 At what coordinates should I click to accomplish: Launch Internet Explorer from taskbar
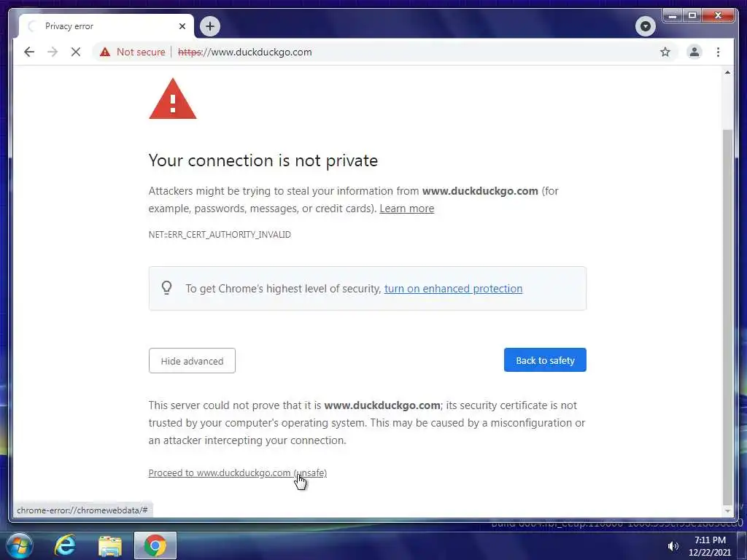(x=65, y=545)
